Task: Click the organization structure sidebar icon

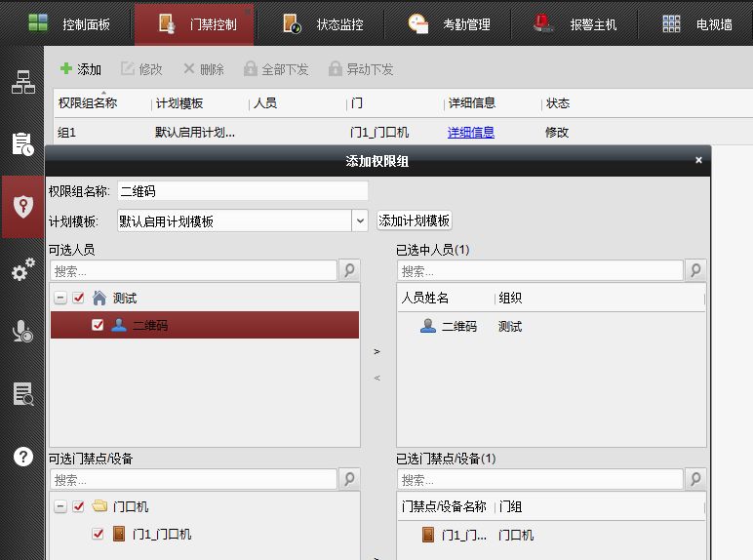Action: 22,83
